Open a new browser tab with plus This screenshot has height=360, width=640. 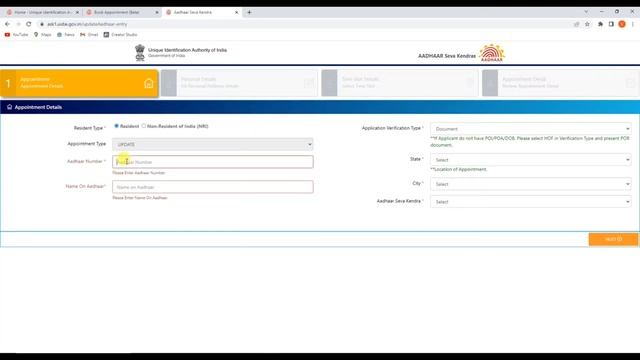pyautogui.click(x=249, y=12)
